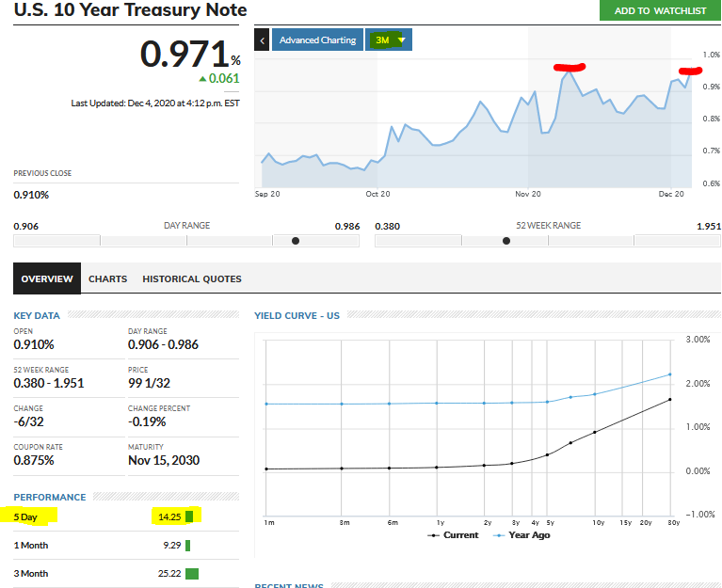
Task: Click Add to Watchlist button
Action: point(660,10)
